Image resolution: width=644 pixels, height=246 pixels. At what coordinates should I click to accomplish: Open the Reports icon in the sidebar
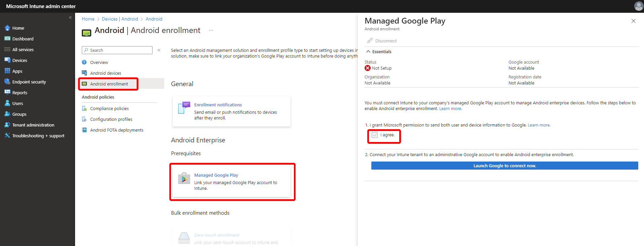[7, 93]
